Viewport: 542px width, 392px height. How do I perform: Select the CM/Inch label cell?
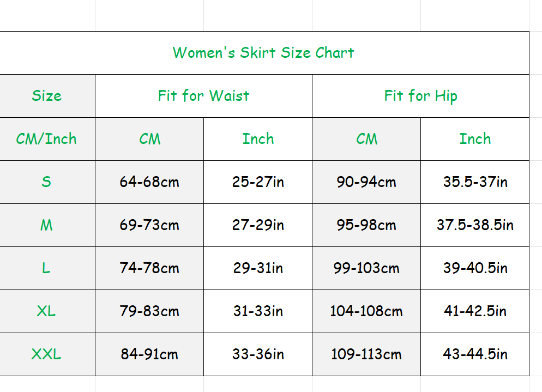(47, 139)
